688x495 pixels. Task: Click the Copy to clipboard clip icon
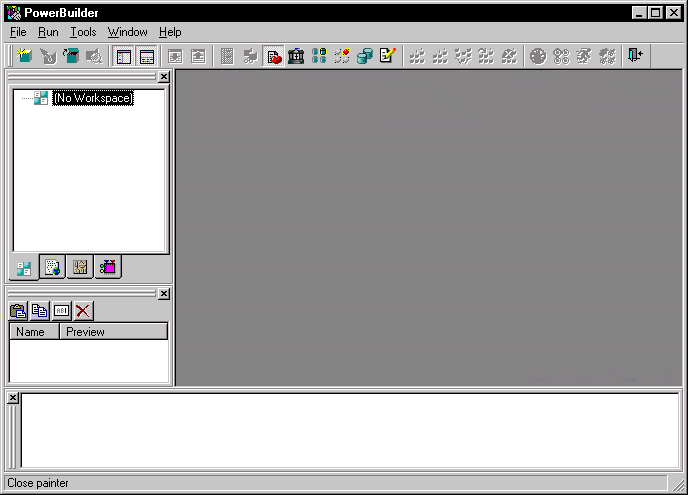(x=39, y=311)
